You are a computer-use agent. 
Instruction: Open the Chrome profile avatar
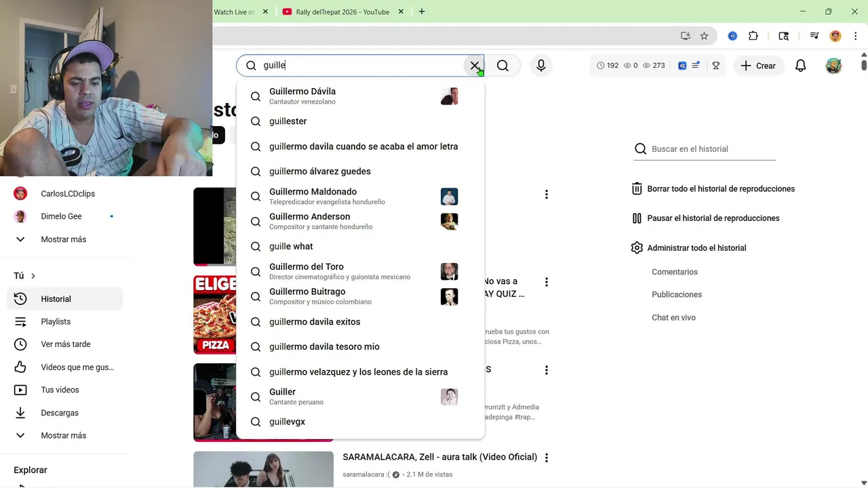point(835,36)
